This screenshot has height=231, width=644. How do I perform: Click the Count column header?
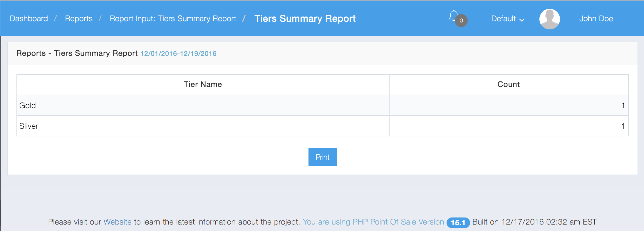pos(509,85)
